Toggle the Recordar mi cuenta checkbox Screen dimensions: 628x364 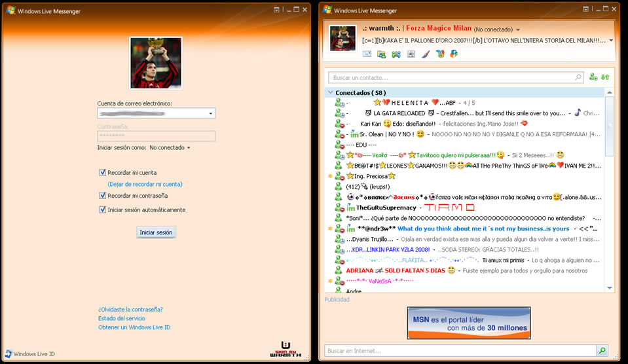point(103,173)
